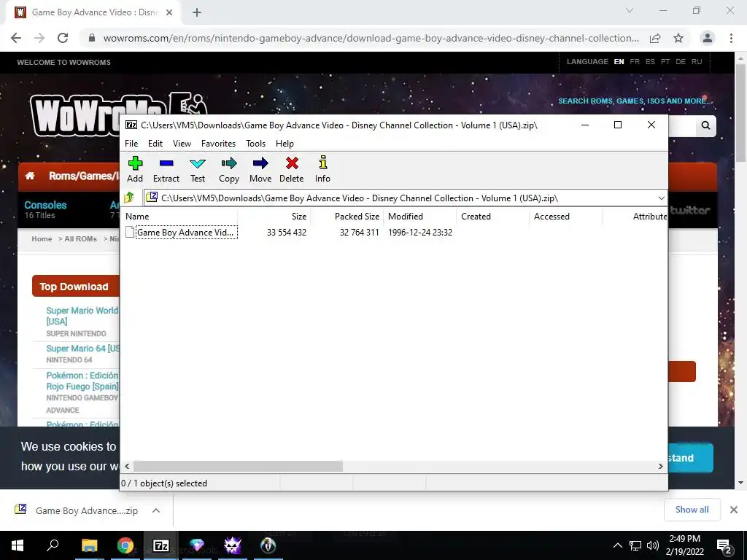Open the Windows Start menu
The width and height of the screenshot is (747, 560).
[18, 545]
